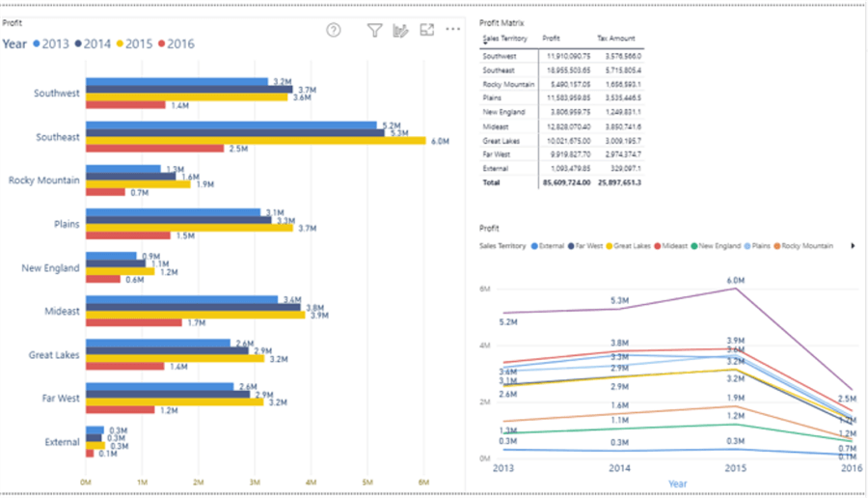Screen dimensions: 868x498
Task: Sort matrix by Profit column header
Action: (551, 39)
